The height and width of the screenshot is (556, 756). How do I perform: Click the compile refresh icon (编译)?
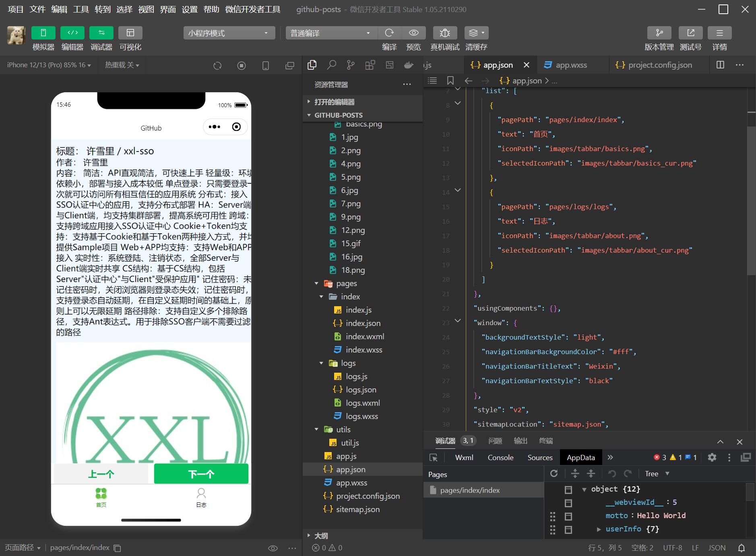(389, 33)
